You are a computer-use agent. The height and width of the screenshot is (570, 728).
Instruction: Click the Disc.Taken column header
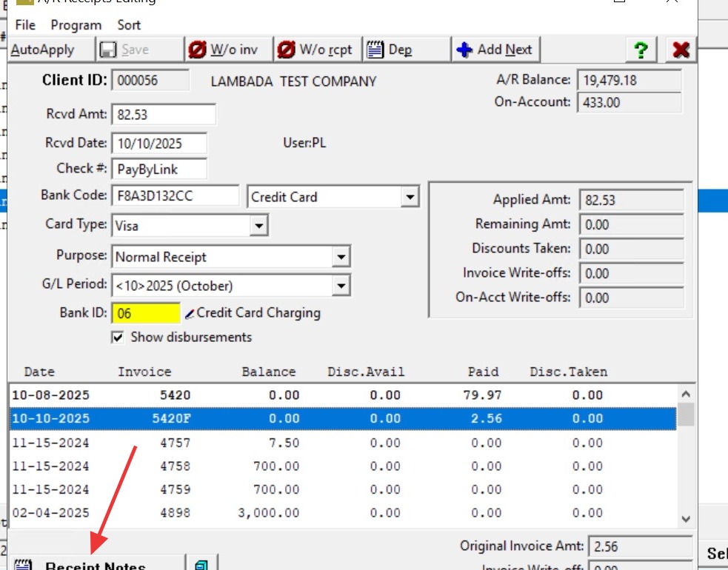point(569,372)
